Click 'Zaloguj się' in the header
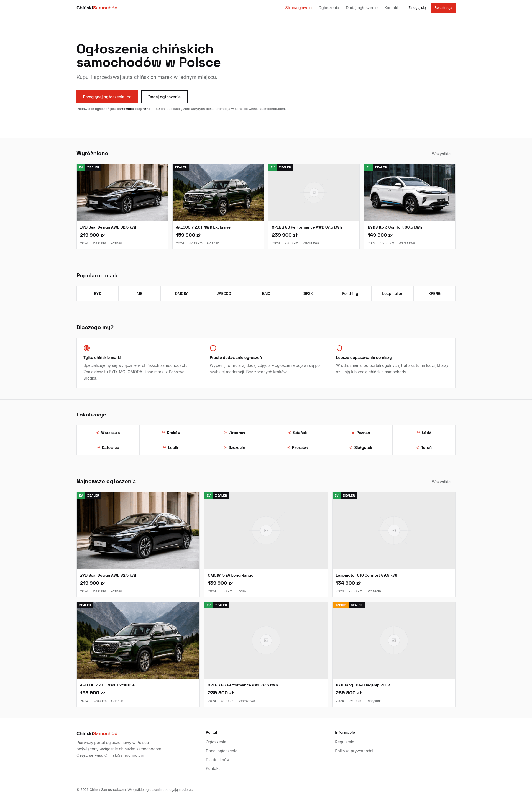The width and height of the screenshot is (532, 803). click(417, 8)
